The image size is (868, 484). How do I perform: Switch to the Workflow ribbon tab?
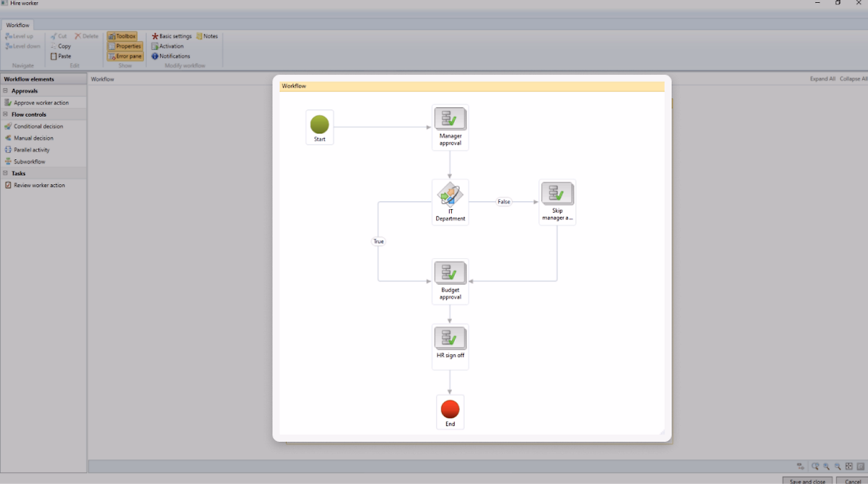pyautogui.click(x=18, y=25)
